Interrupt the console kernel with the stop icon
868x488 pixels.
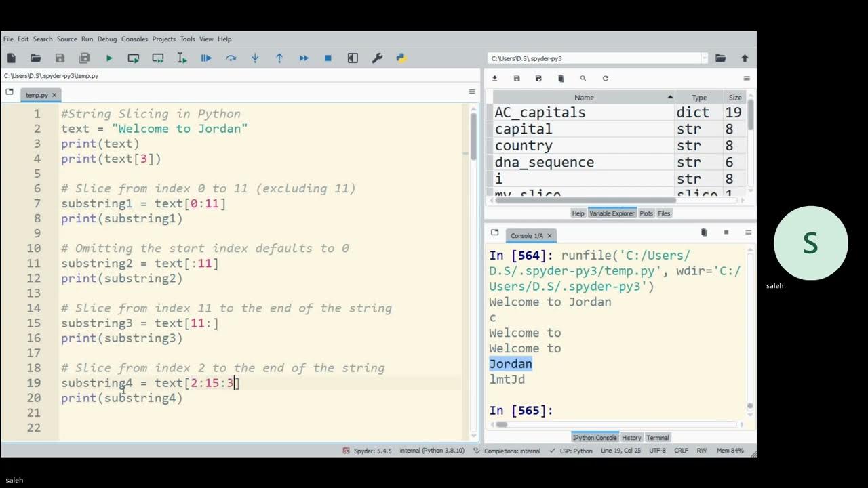pos(726,232)
